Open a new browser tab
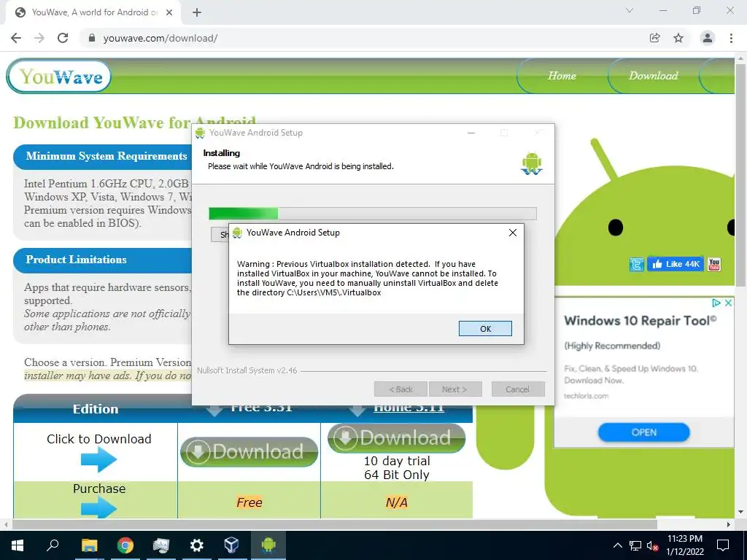The image size is (747, 560). pos(197,13)
